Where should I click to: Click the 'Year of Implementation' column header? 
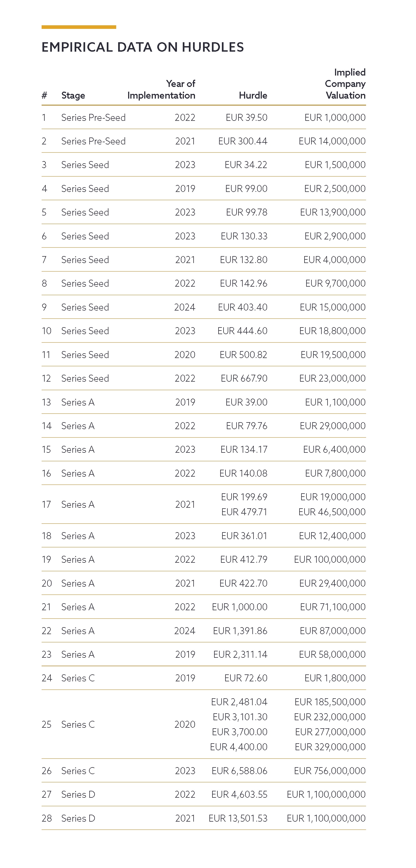(x=162, y=90)
